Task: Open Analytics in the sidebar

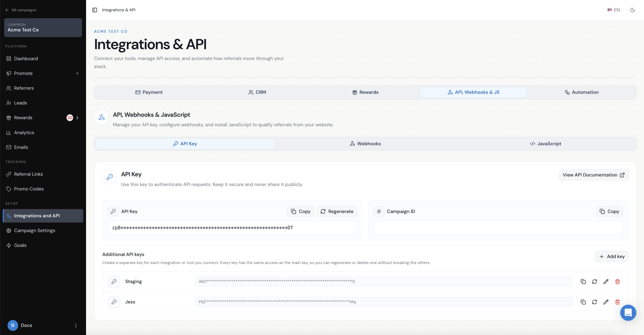Action: 43,133
